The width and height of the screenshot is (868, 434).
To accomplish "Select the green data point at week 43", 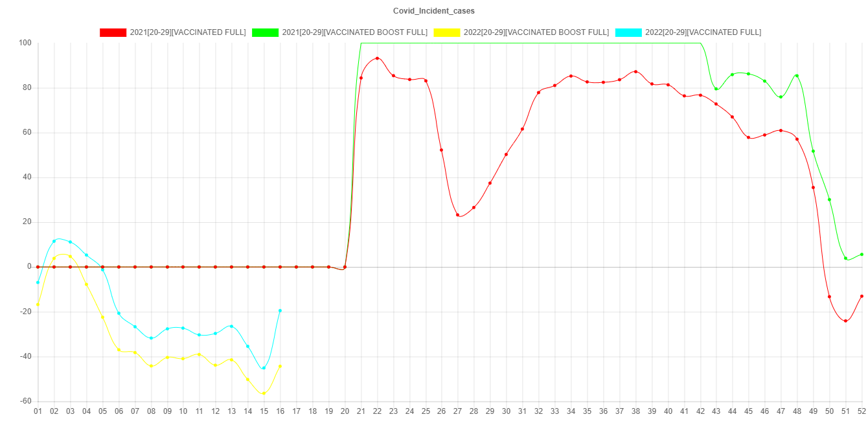I will pyautogui.click(x=716, y=89).
